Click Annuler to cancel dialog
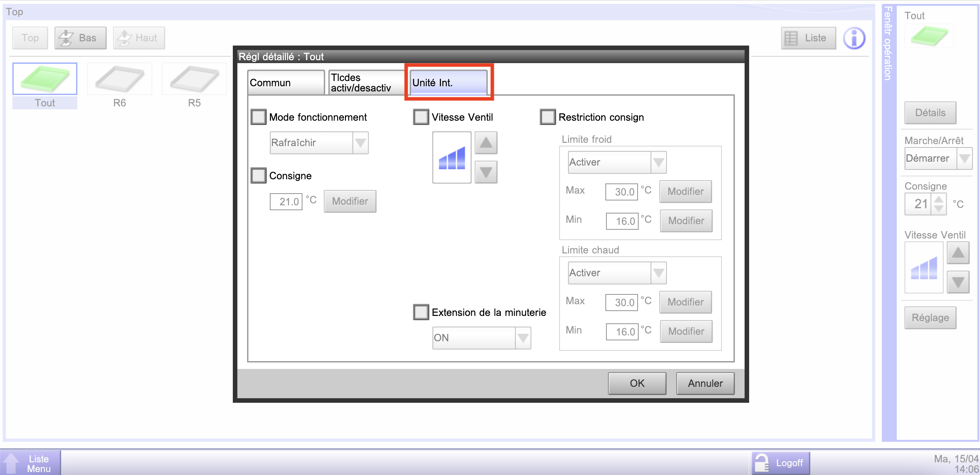Image resolution: width=980 pixels, height=475 pixels. pyautogui.click(x=705, y=383)
